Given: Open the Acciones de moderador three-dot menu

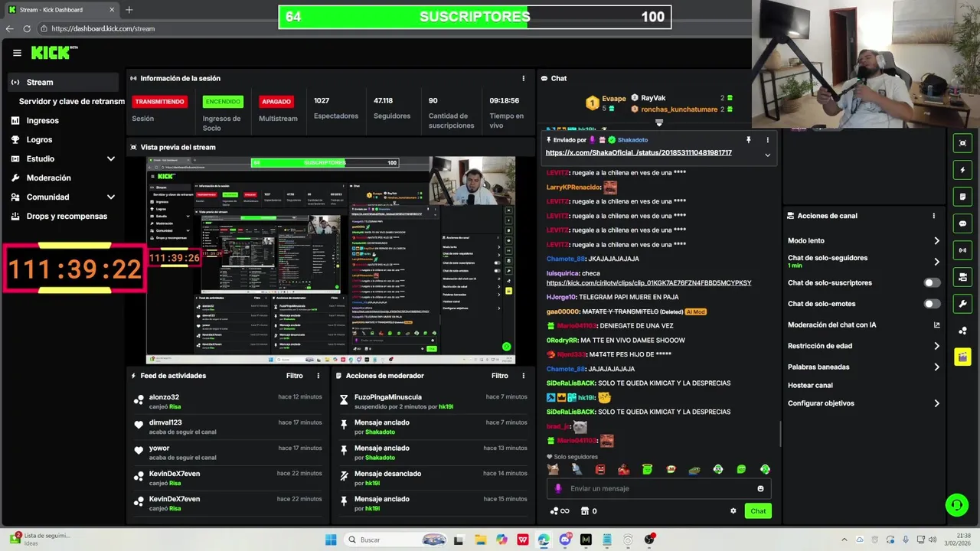Looking at the screenshot, I should coord(524,376).
